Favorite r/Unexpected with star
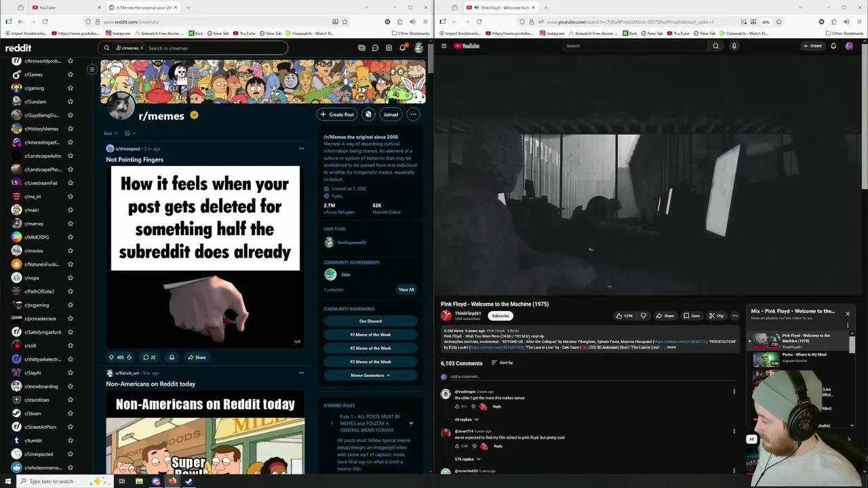868x488 pixels. (70, 454)
